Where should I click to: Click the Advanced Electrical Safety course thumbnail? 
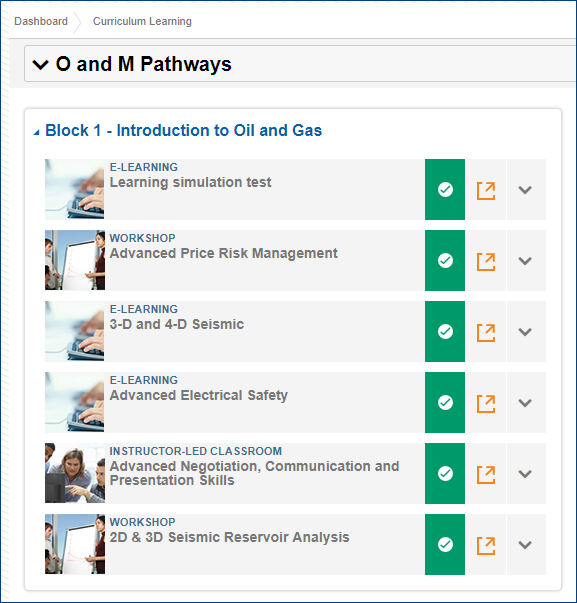[75, 402]
